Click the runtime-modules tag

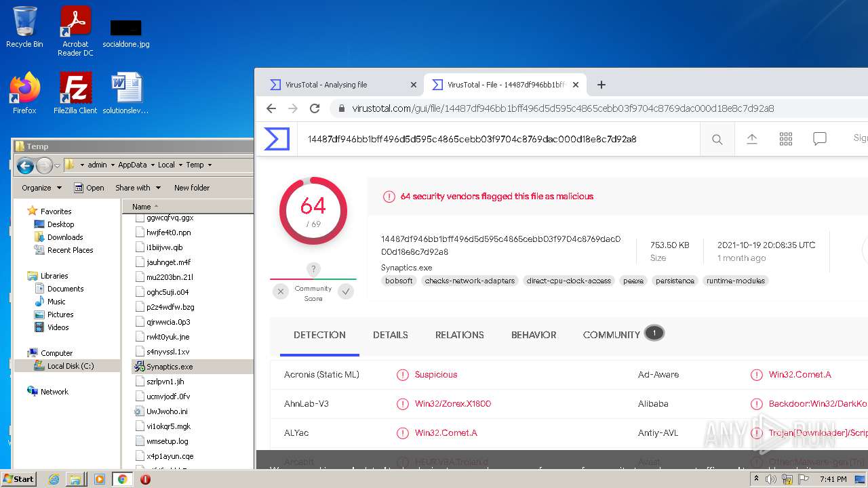point(736,281)
